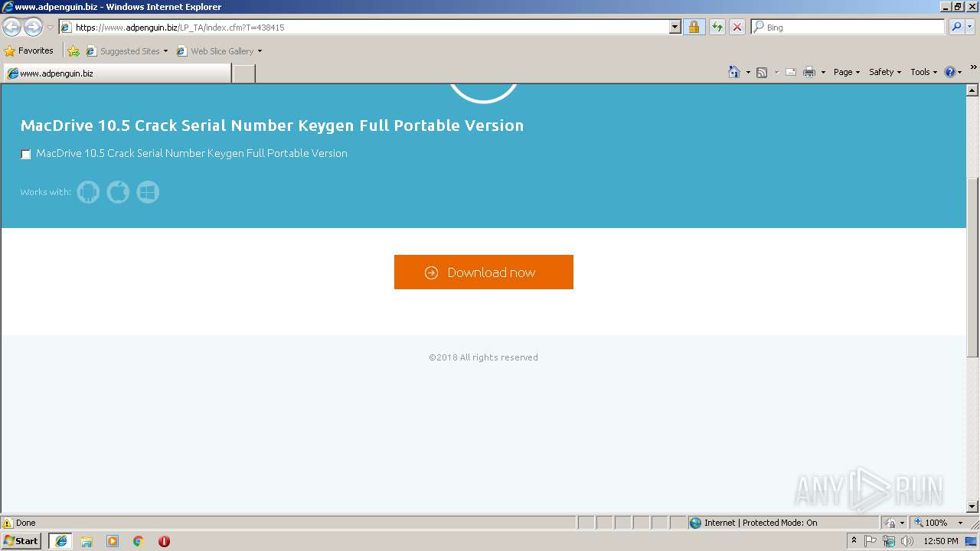Open the recent pages dropdown arrow
This screenshot has height=551, width=980.
[x=50, y=27]
